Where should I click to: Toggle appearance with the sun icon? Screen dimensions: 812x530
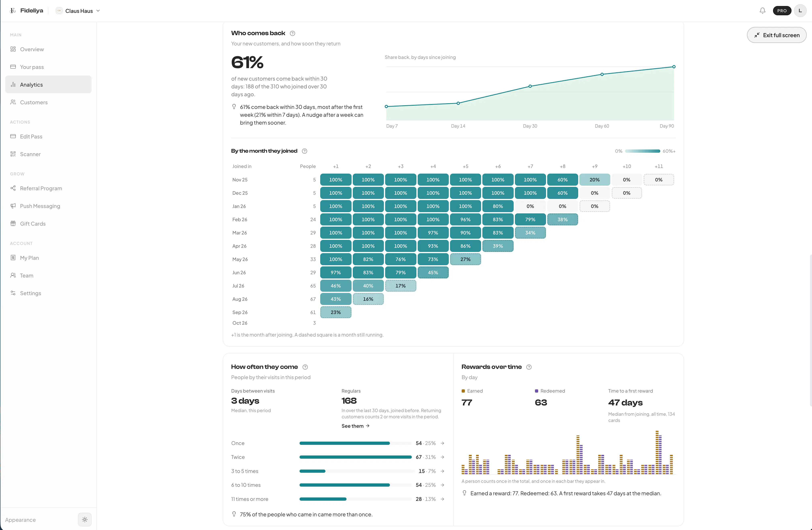(x=85, y=519)
